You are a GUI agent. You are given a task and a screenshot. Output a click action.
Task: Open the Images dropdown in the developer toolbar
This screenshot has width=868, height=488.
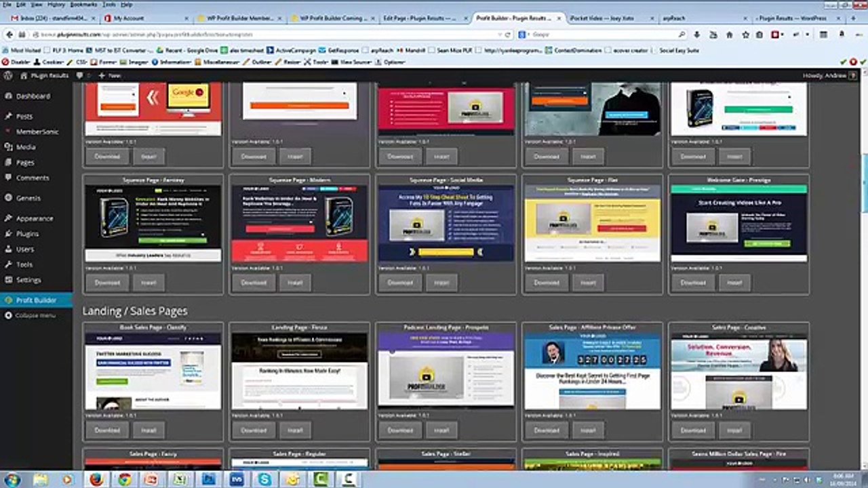click(x=133, y=62)
